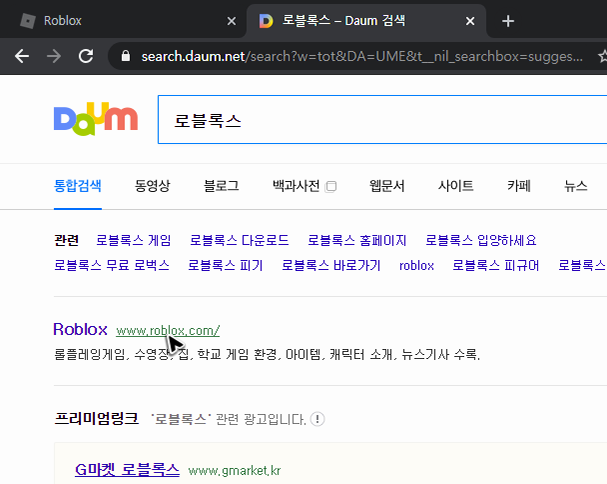Close the Roblox tab
Image resolution: width=607 pixels, height=484 pixels.
point(231,21)
